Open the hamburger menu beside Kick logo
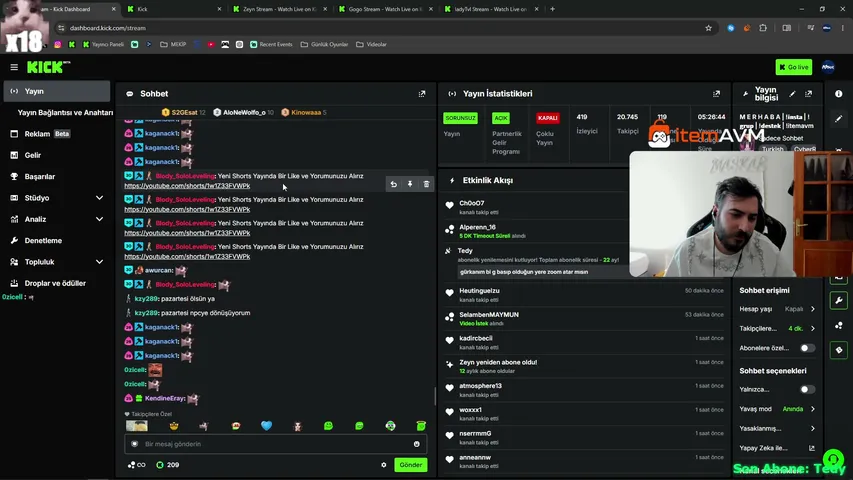 (x=14, y=67)
